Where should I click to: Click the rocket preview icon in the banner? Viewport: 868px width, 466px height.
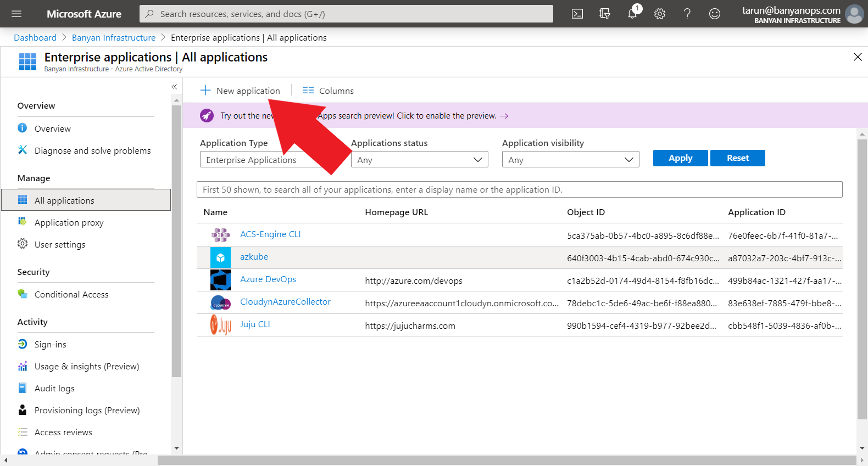(x=207, y=115)
